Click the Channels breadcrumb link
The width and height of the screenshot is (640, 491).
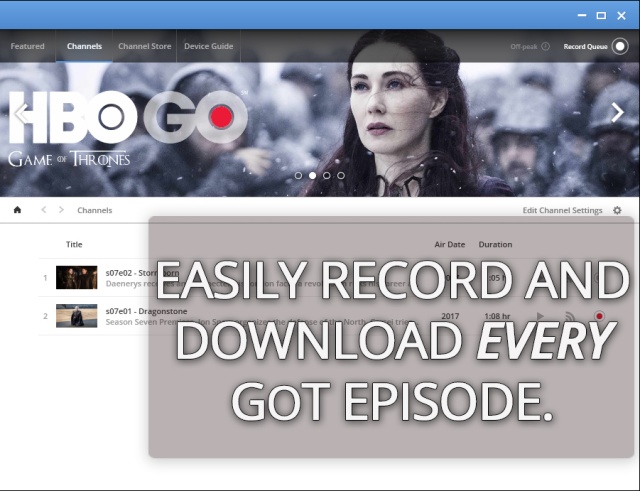click(94, 210)
